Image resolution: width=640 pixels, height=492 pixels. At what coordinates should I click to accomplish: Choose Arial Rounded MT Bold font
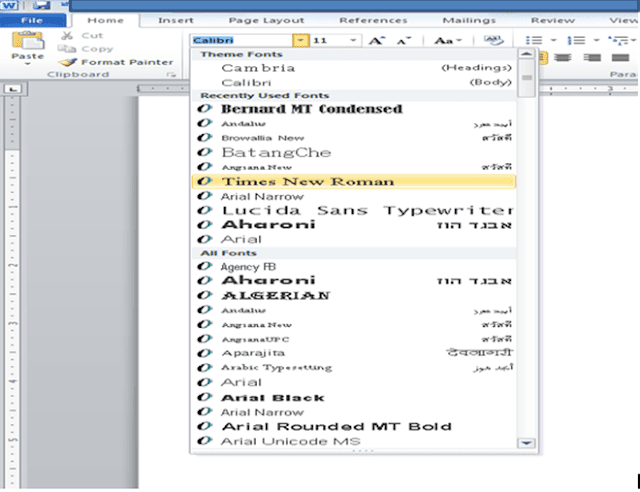(353, 427)
